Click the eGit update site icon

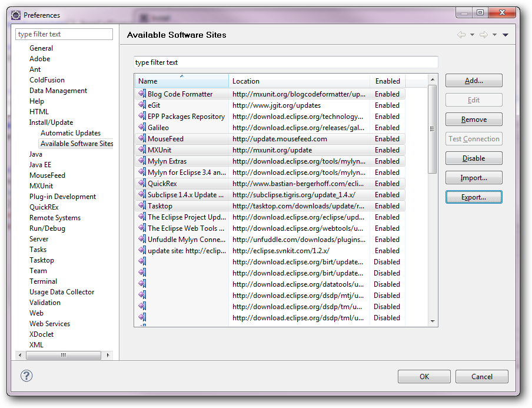point(142,105)
